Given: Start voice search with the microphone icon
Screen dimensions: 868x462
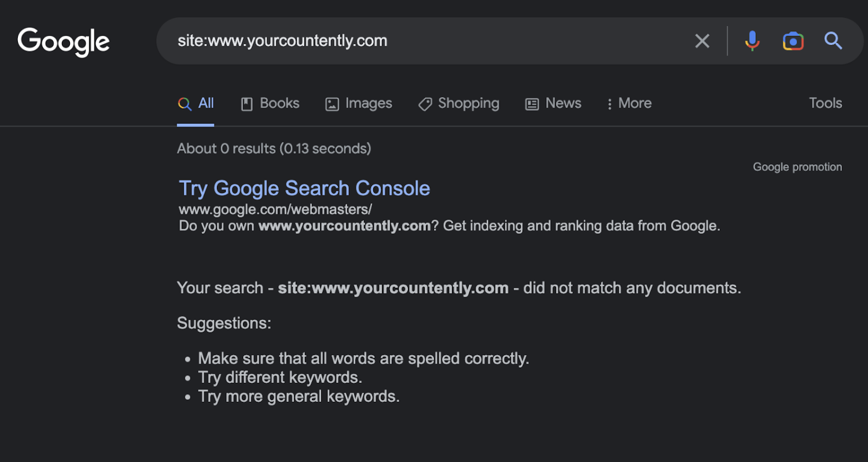Looking at the screenshot, I should [x=752, y=41].
